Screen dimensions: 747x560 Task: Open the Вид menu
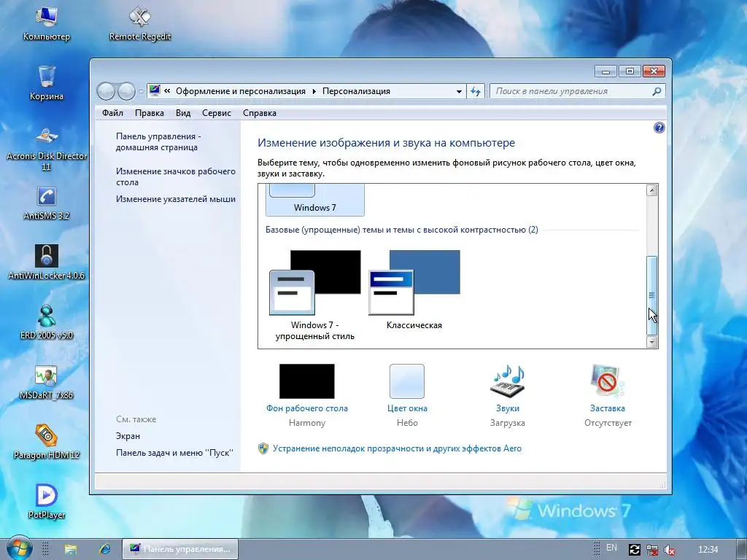183,113
